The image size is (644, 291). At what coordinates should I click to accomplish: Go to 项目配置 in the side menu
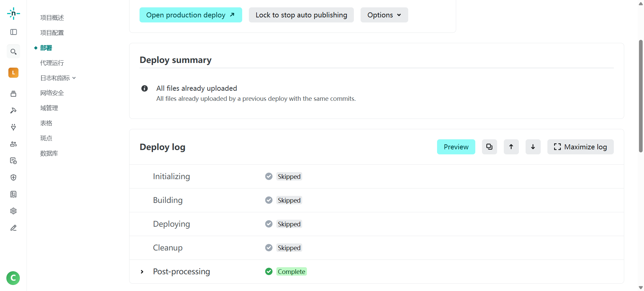[52, 33]
